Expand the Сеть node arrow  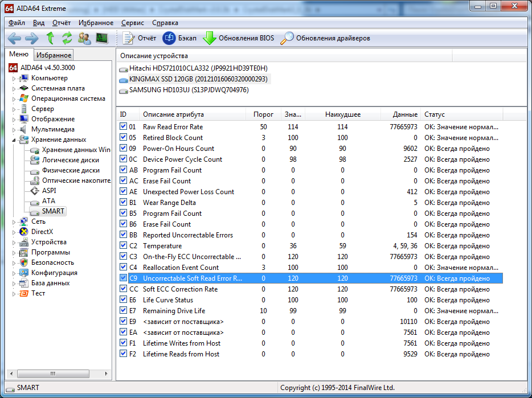14,222
